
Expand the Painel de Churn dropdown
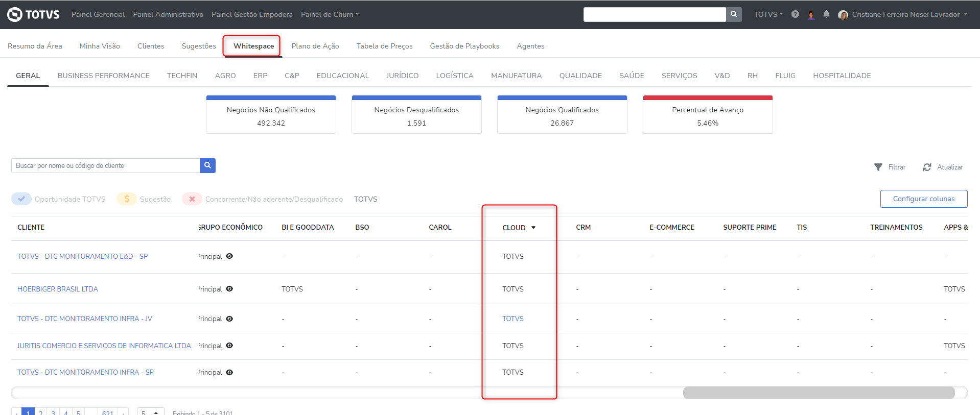tap(330, 14)
